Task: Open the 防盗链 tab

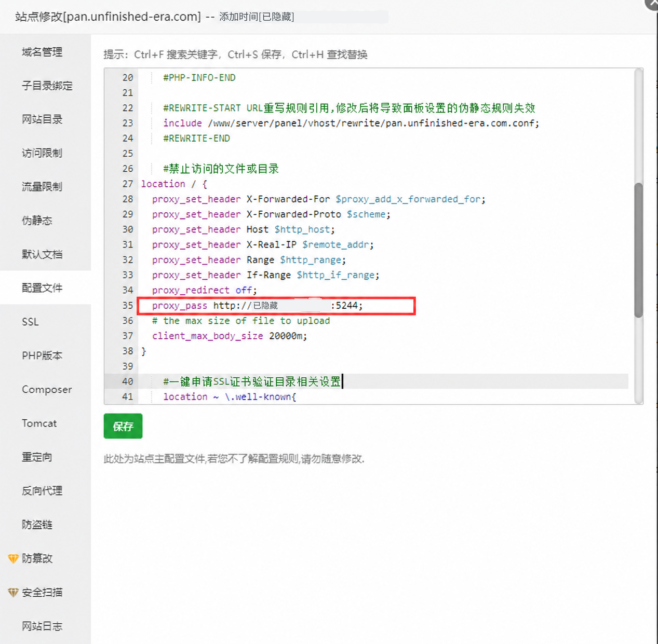Action: [45, 525]
